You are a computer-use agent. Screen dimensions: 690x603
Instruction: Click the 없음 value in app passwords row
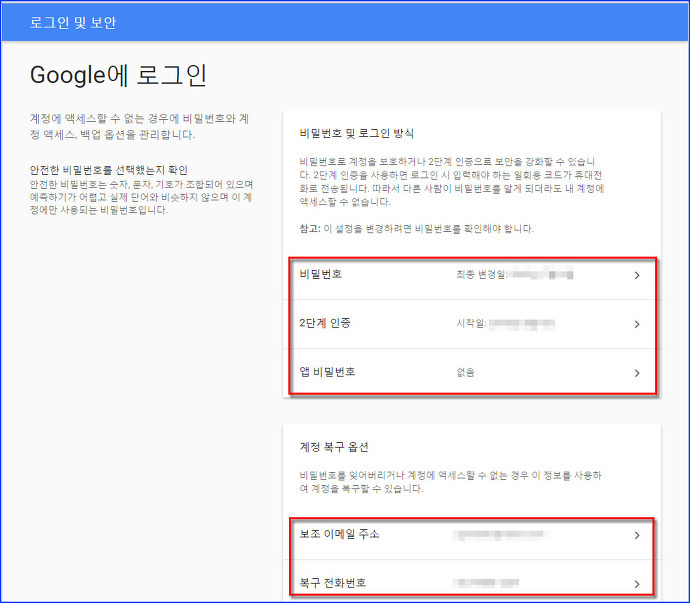click(x=466, y=373)
